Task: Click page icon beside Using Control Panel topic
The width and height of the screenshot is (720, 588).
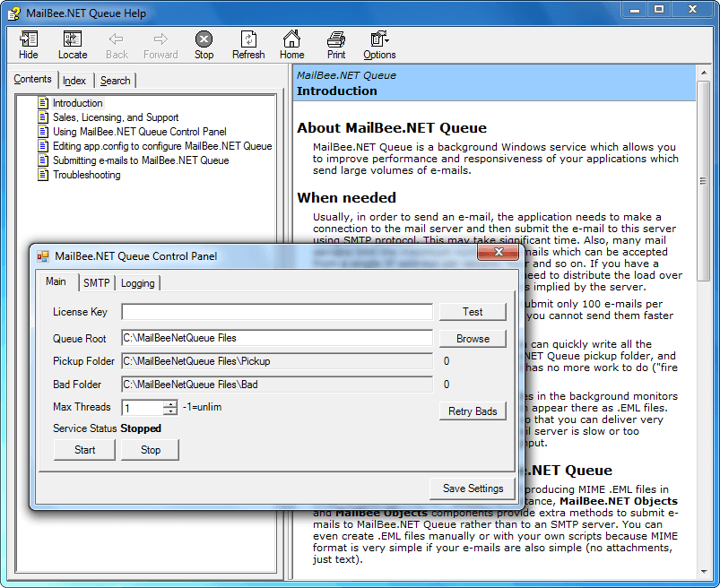Action: 43,132
